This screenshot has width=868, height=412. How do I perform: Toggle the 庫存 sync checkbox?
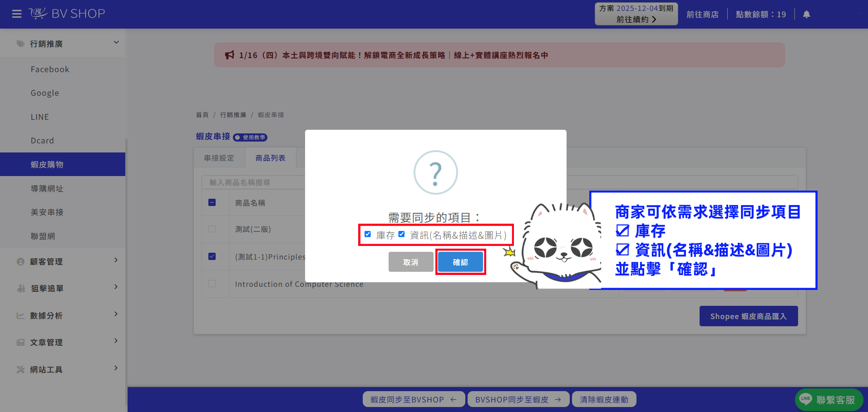coord(368,234)
